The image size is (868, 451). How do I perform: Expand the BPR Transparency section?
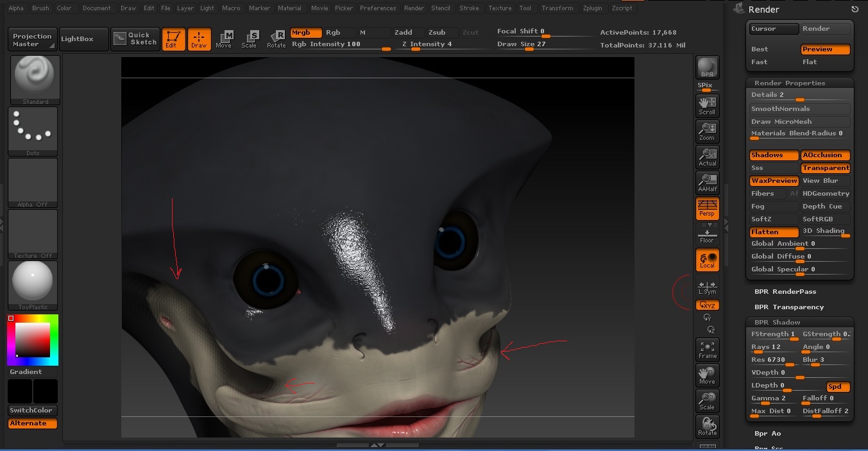788,307
